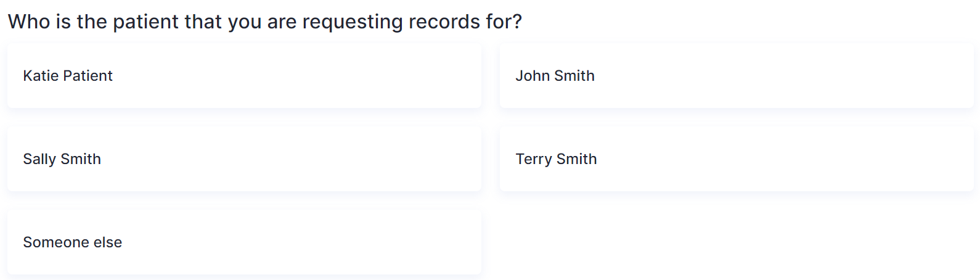Request records for John Smith
Viewport: 980px width, 280px height.
click(737, 76)
